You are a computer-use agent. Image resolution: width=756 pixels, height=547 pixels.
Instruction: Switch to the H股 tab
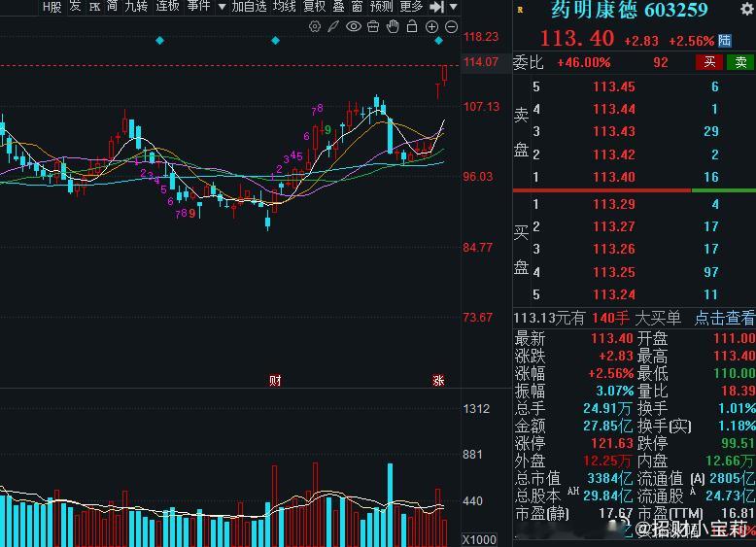tap(52, 7)
